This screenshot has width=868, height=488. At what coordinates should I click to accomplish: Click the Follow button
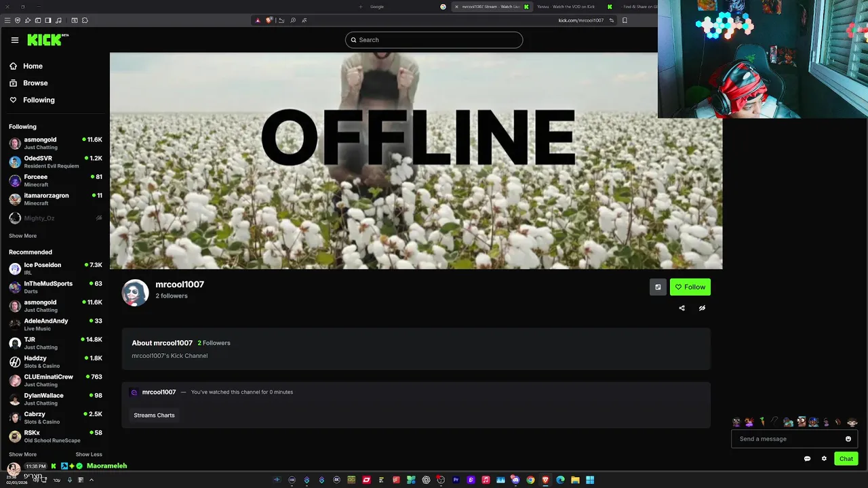[x=690, y=287]
